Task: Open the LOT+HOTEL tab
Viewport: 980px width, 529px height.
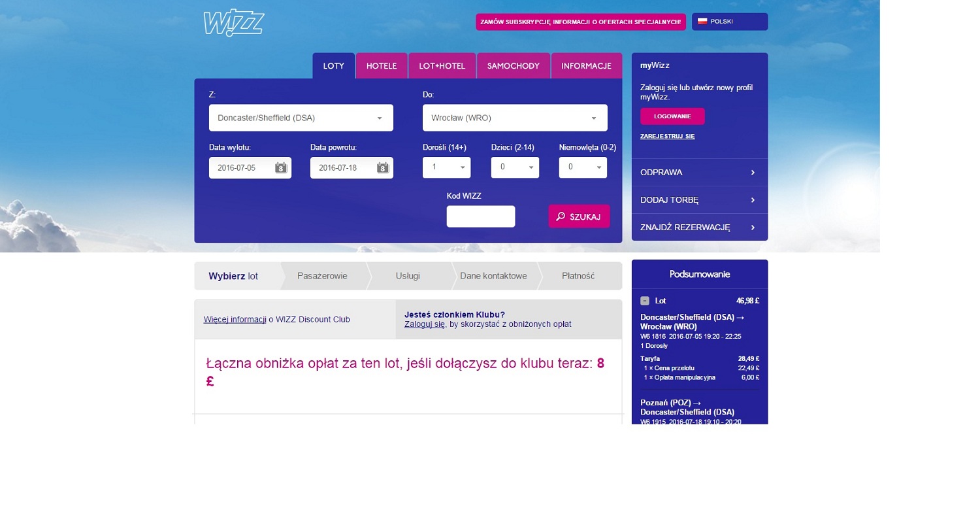Action: click(442, 66)
